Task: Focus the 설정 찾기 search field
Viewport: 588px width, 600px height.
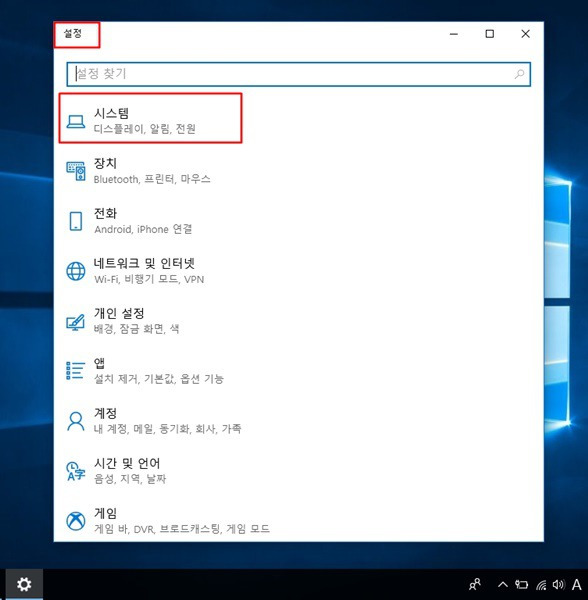Action: (298, 74)
